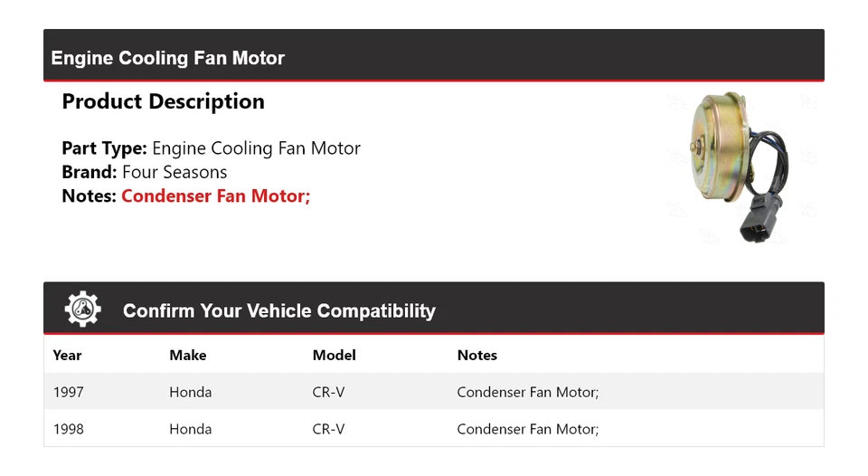Click the Engine Cooling Fan Motor title bar
This screenshot has width=868, height=476.
tap(168, 59)
